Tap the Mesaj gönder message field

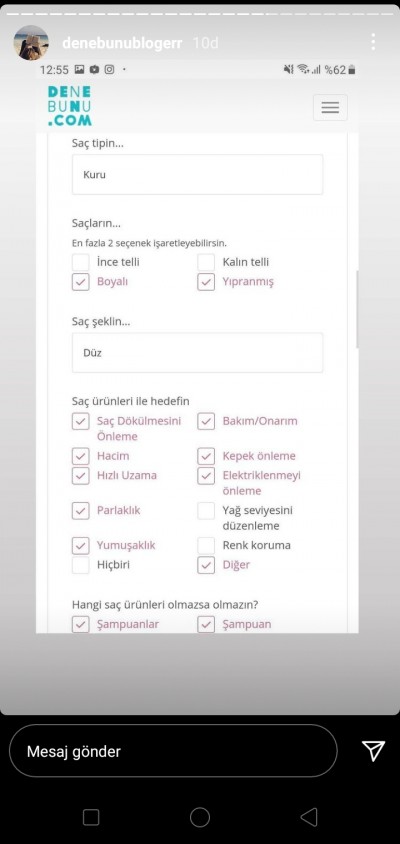point(173,751)
